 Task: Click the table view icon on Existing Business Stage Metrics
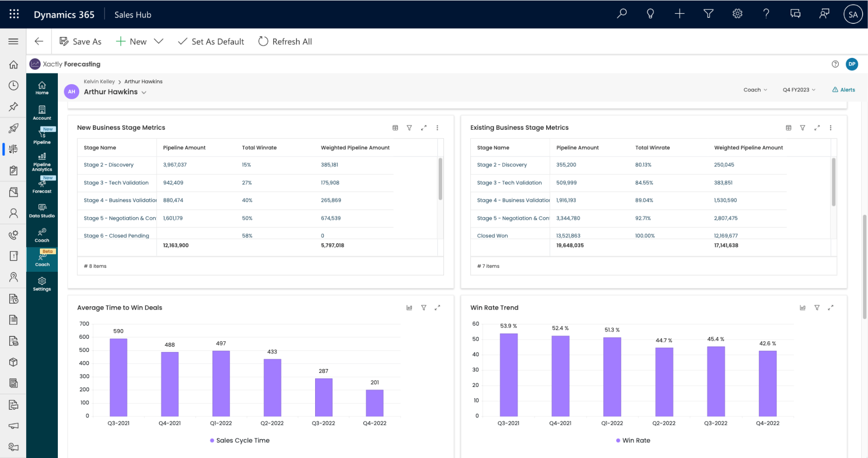(788, 127)
